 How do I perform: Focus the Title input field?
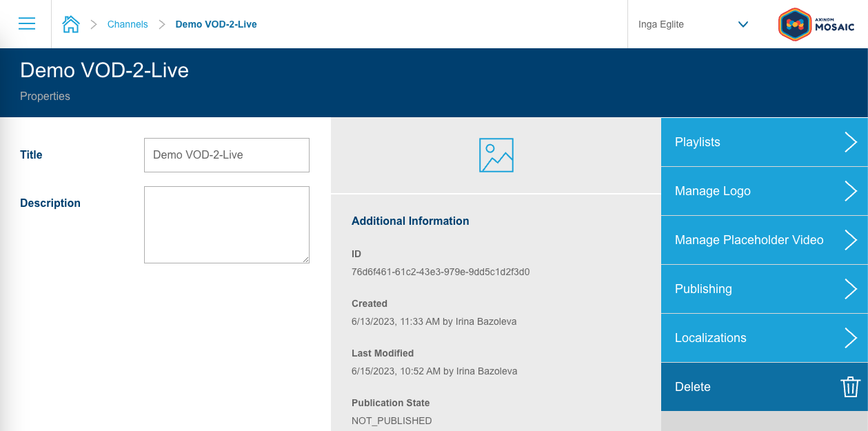(226, 155)
